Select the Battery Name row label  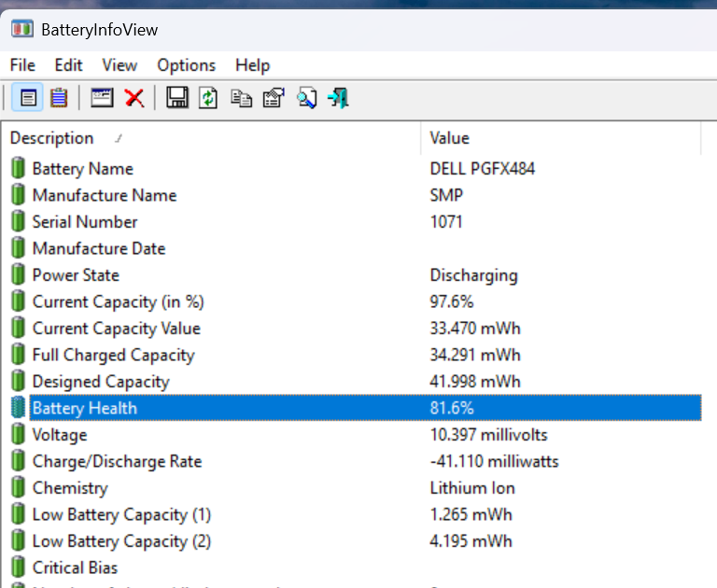pyautogui.click(x=83, y=169)
